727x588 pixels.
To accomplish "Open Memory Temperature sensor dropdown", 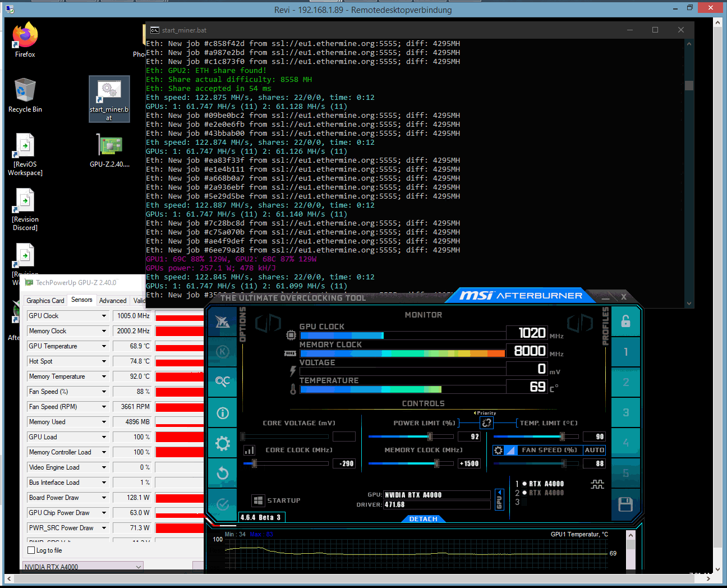I will click(x=104, y=376).
